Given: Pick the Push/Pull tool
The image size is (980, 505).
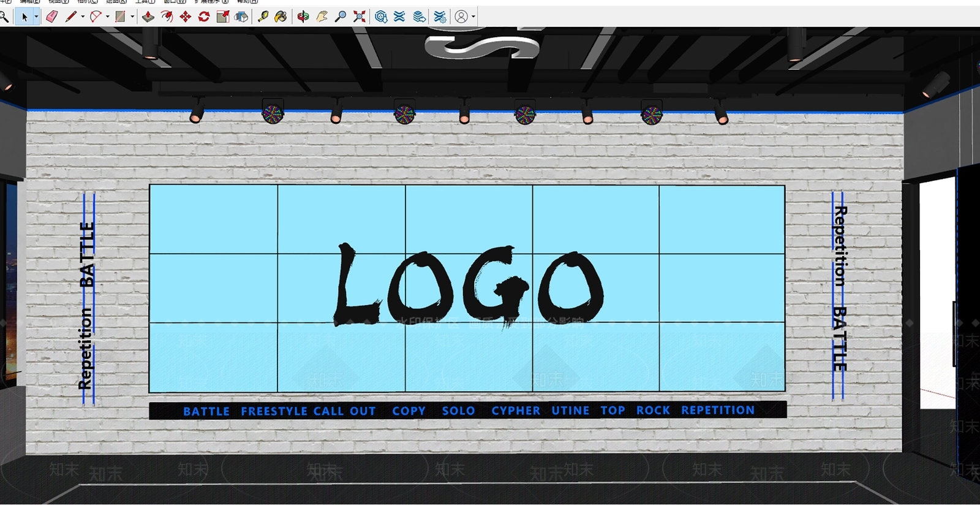Looking at the screenshot, I should click(148, 17).
